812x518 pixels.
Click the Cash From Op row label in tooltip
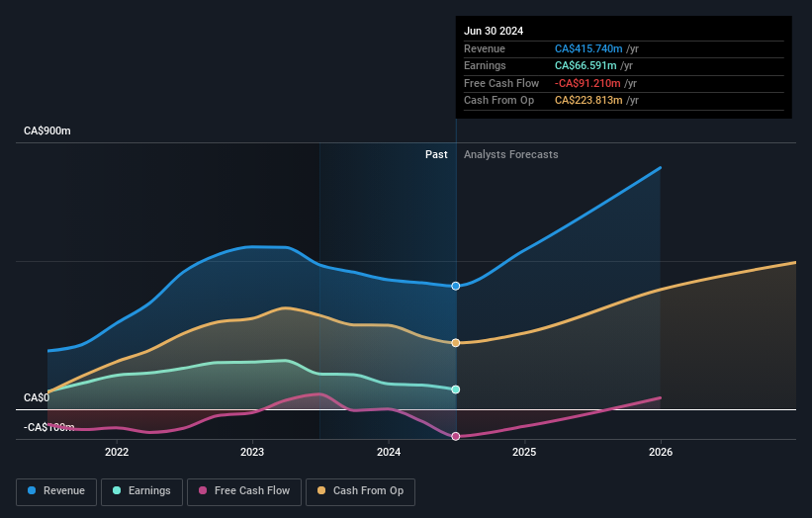[x=498, y=101]
